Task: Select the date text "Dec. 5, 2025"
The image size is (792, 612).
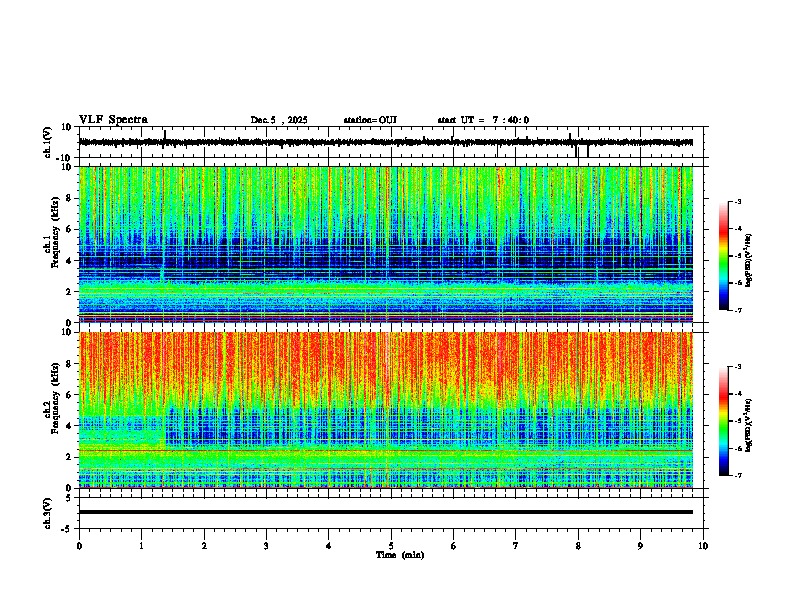Action: pyautogui.click(x=279, y=120)
